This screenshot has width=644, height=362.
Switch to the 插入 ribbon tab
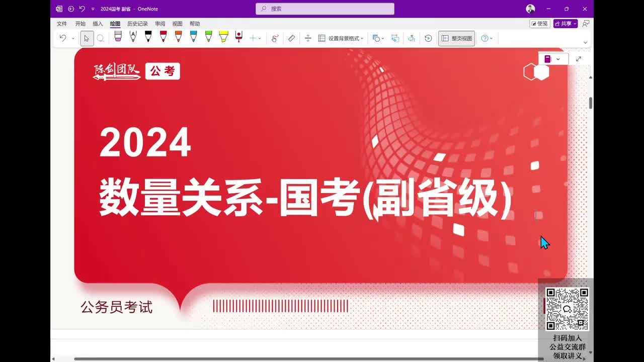[x=98, y=24]
